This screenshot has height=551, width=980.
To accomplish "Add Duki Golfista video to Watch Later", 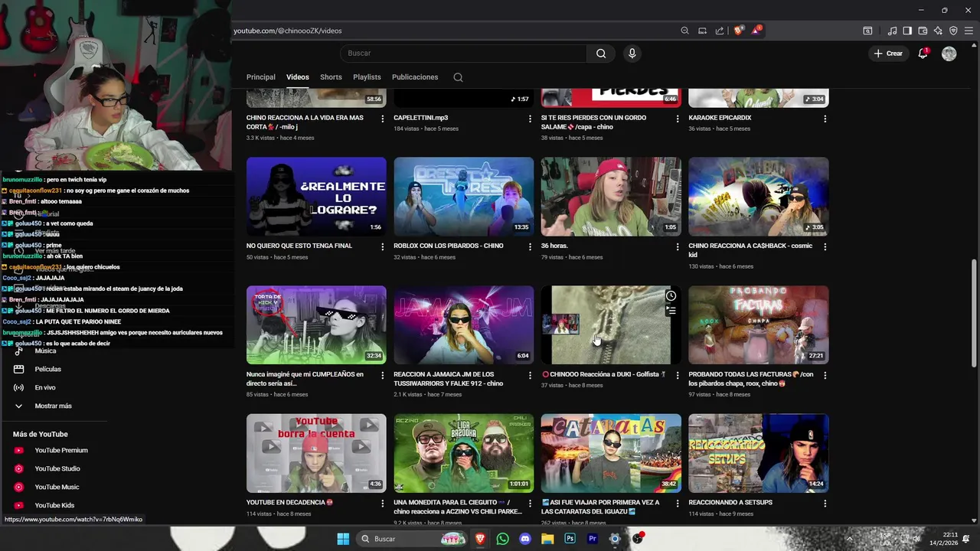I will pos(671,296).
